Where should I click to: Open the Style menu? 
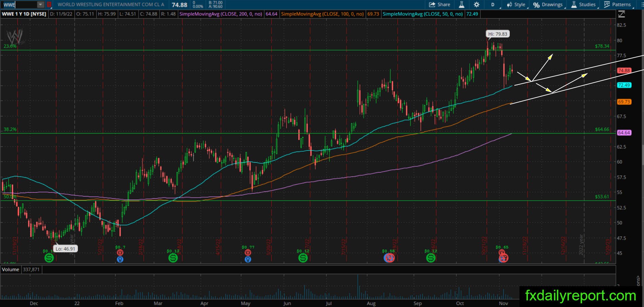516,4
